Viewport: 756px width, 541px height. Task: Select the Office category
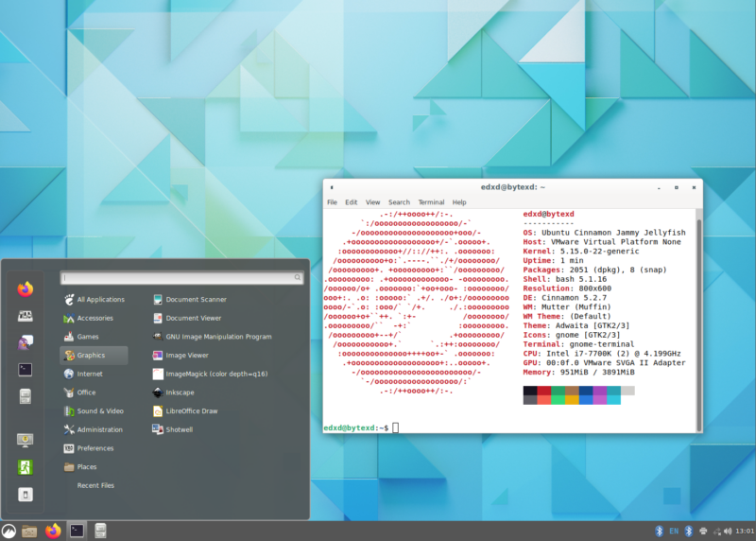[x=94, y=393]
